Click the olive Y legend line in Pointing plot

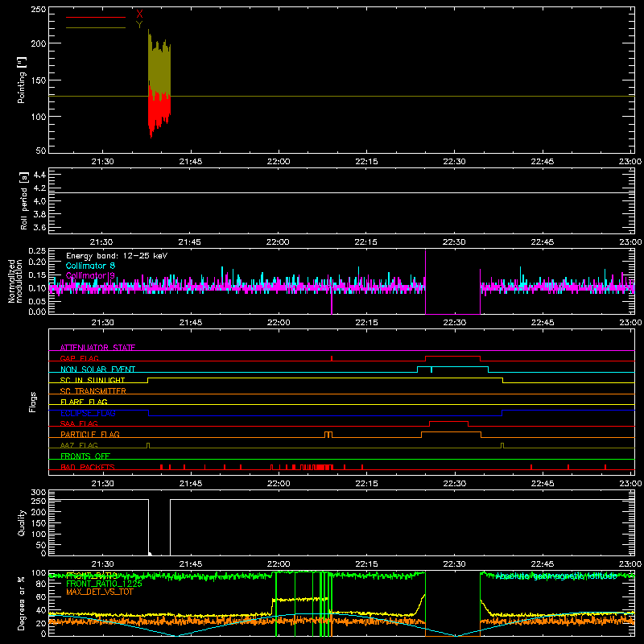tap(96, 28)
